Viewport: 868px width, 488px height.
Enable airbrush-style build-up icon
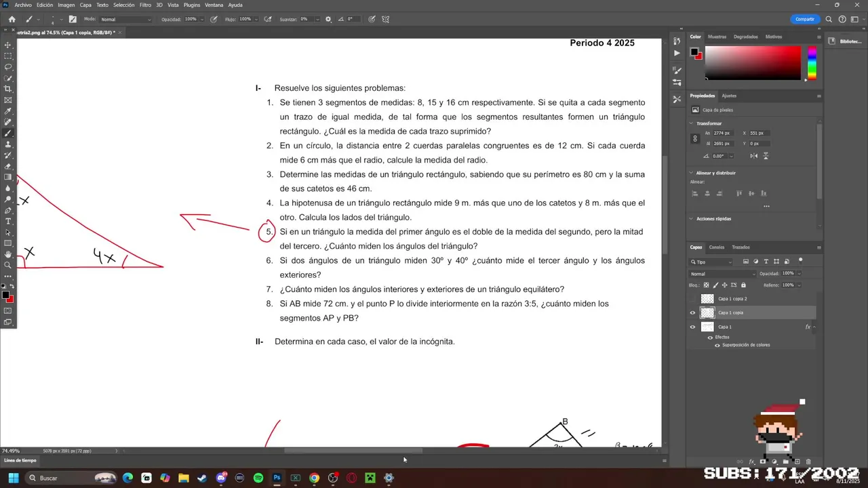click(269, 19)
